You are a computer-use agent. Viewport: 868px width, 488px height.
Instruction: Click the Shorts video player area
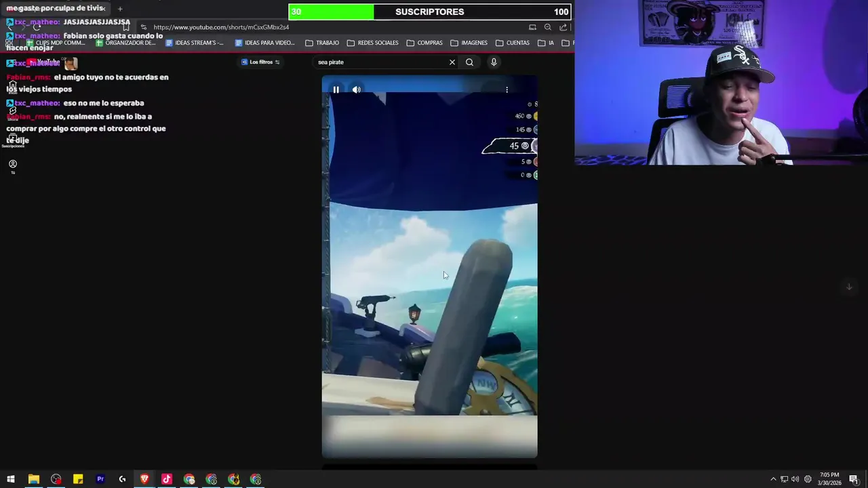(x=429, y=268)
